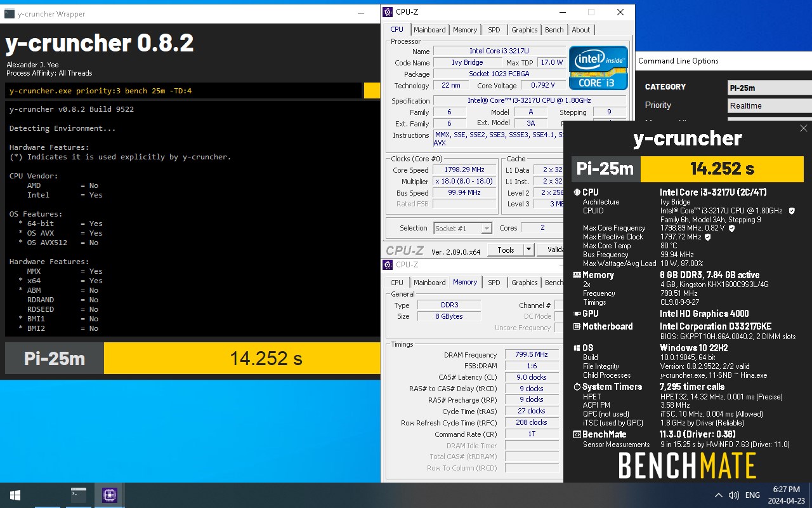Select the Memory tab in lower CPU-Z
The height and width of the screenshot is (508, 812).
(x=465, y=282)
